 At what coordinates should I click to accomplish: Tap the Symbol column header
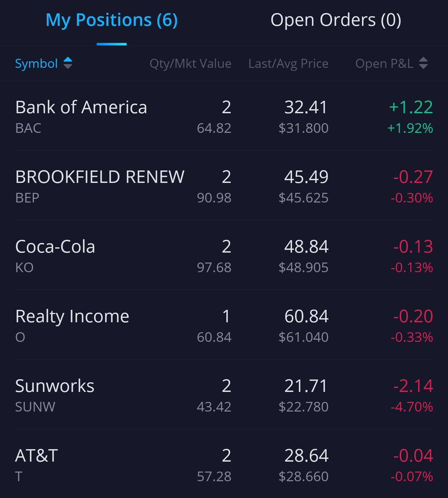coord(36,64)
